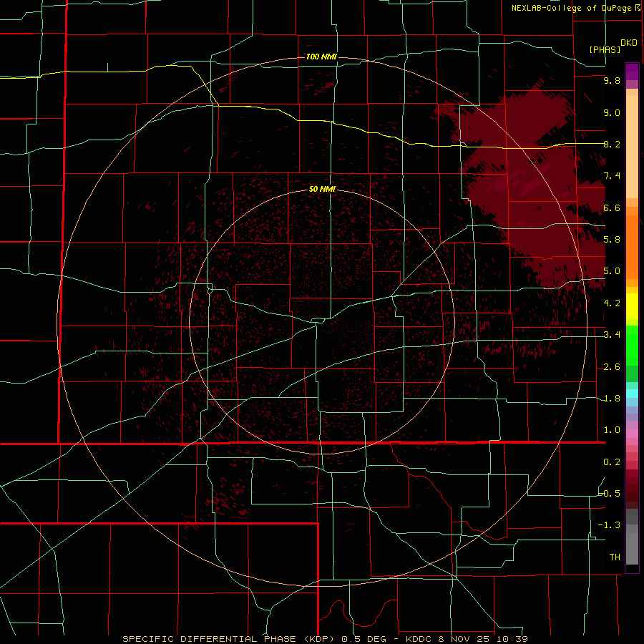Click the 5.8 color scale value

612,240
